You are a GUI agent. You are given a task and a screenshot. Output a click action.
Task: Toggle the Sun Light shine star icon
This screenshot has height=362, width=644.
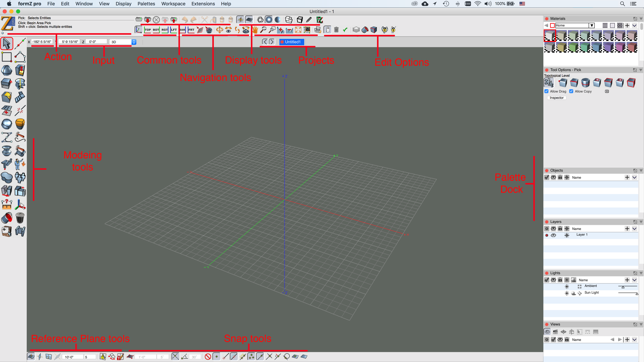567,293
